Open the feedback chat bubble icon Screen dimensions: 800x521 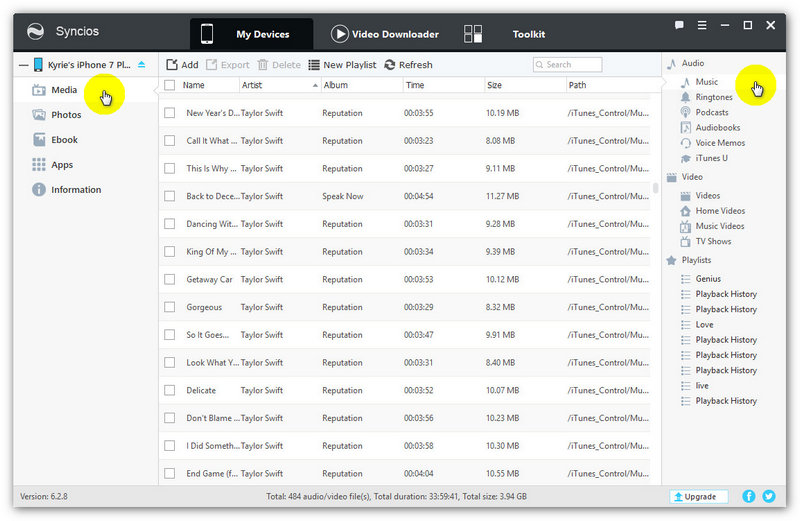(x=679, y=25)
